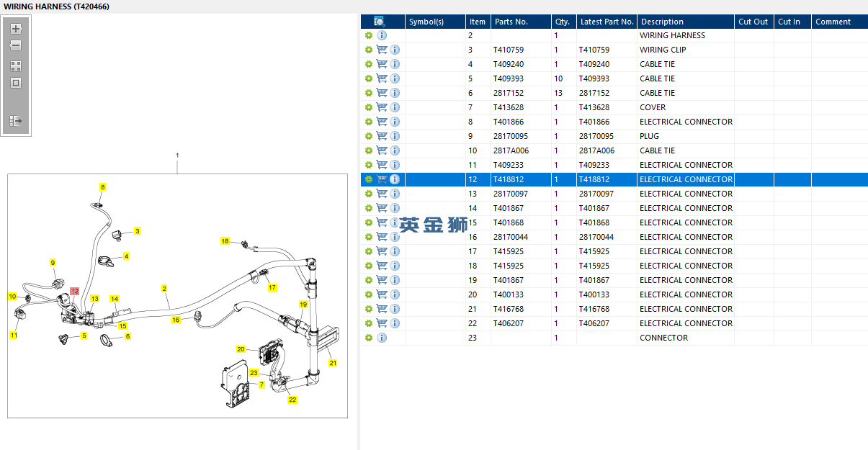868x450 pixels.
Task: Click latest part number T406207
Action: coord(594,323)
